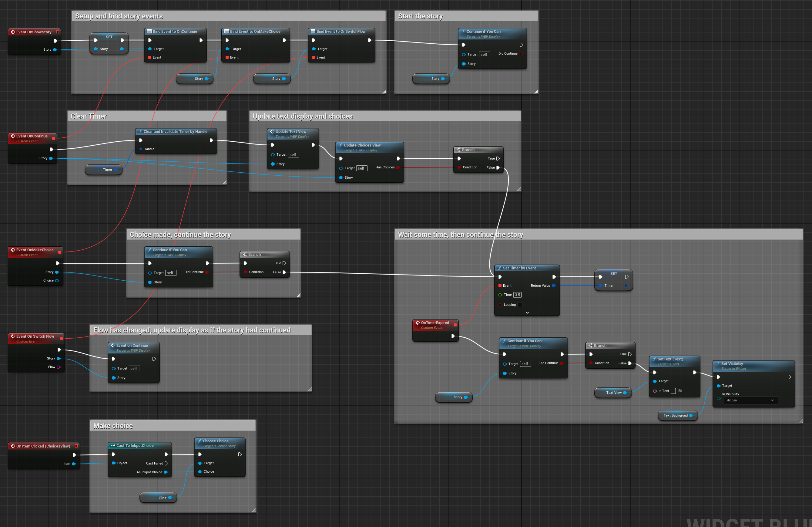Select the Bind Event to OnSwitchFlow node title
This screenshot has width=812, height=527.
(x=341, y=32)
